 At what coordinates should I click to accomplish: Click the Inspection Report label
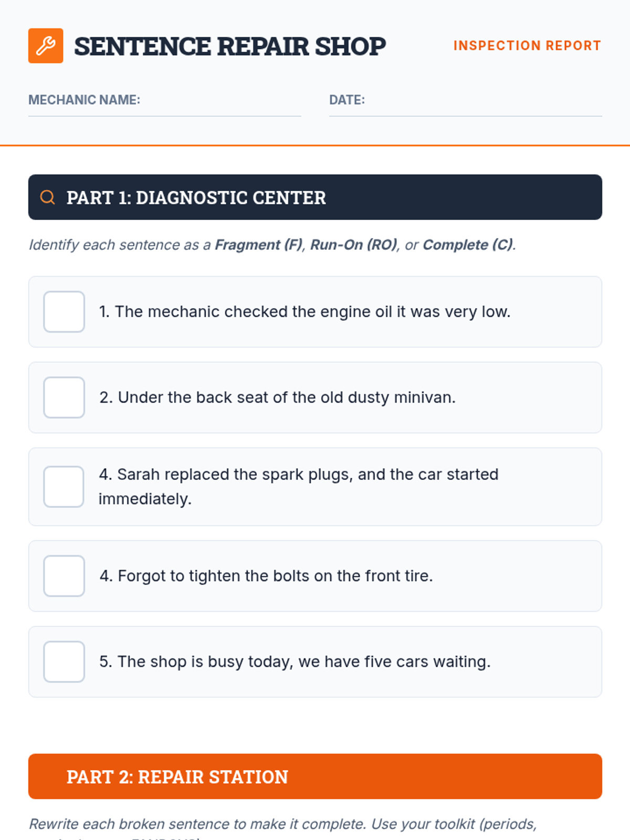pyautogui.click(x=527, y=46)
